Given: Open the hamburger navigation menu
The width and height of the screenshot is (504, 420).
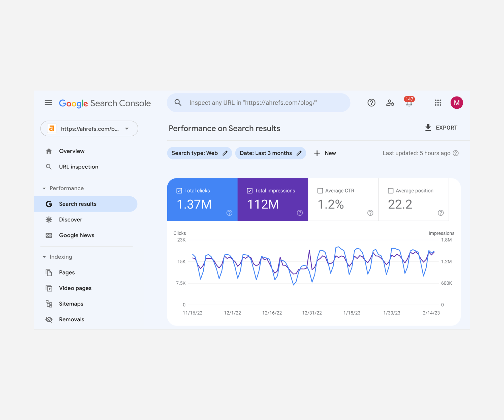Looking at the screenshot, I should 48,103.
